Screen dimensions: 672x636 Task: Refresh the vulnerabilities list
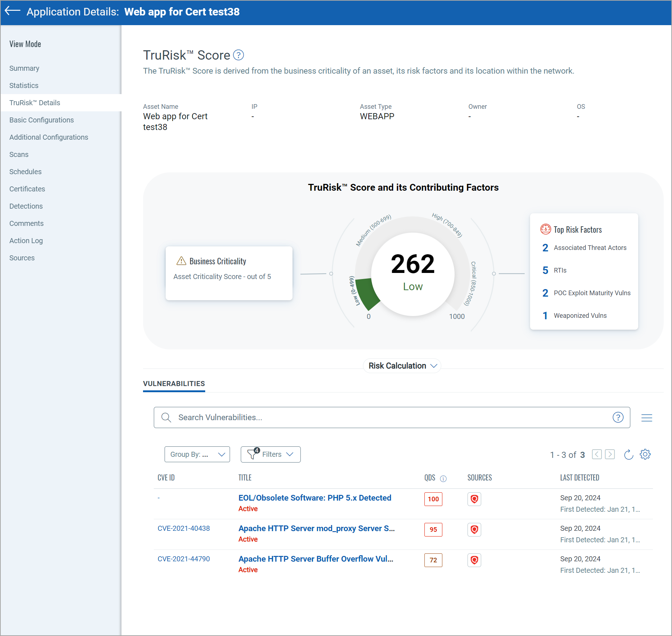629,454
